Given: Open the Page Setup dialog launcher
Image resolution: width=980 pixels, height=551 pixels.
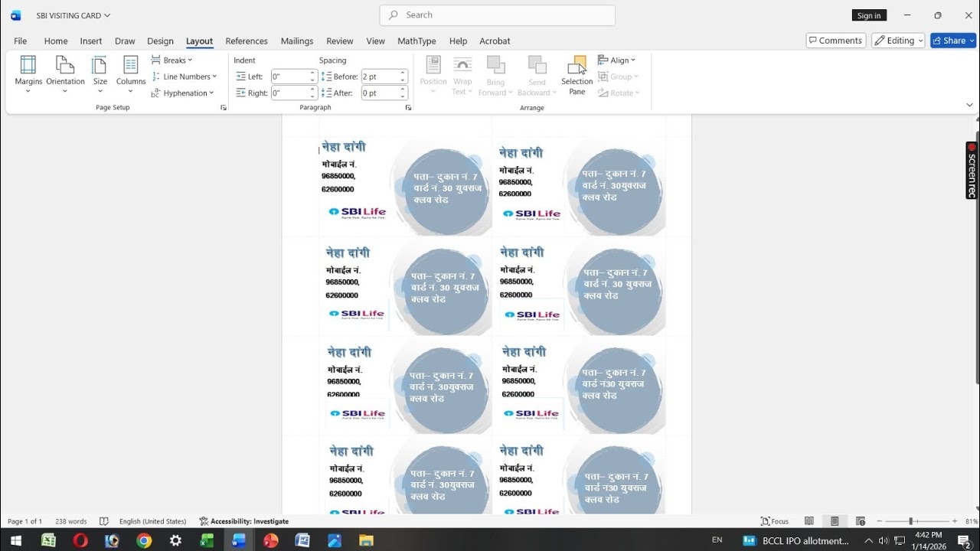Looking at the screenshot, I should pyautogui.click(x=224, y=108).
